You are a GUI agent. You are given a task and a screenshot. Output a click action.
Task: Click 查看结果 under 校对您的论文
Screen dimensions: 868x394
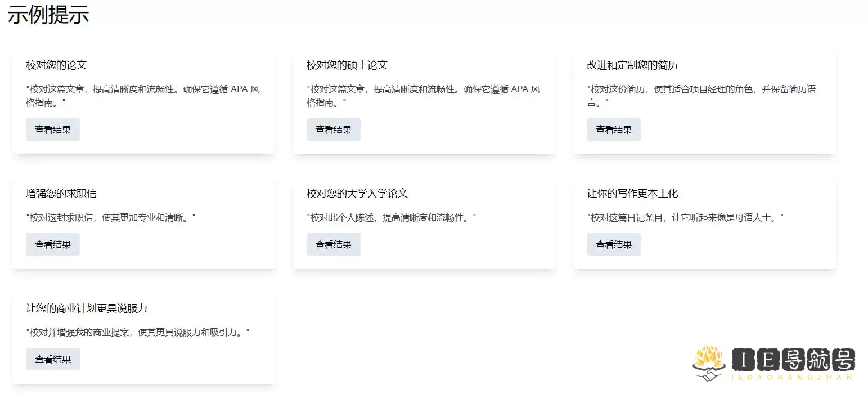[x=53, y=129]
